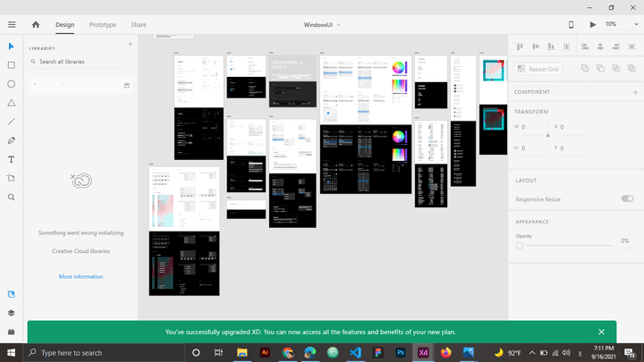Select the Rectangle tool
644x362 pixels.
click(12, 65)
